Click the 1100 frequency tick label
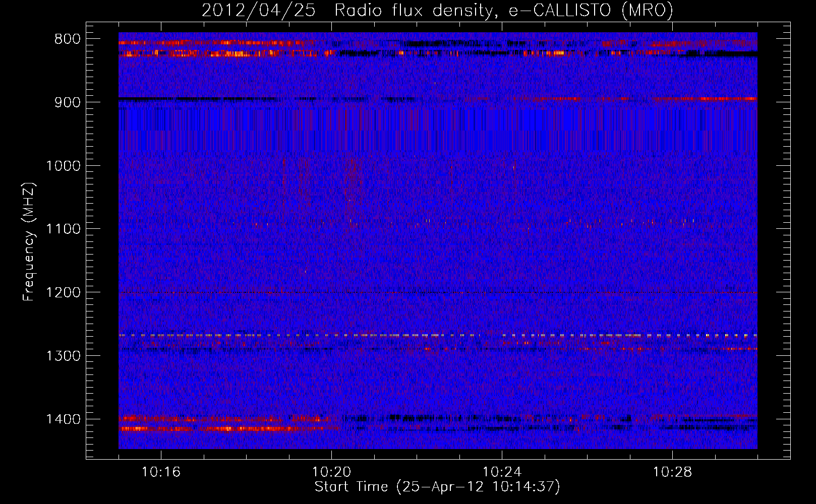The image size is (816, 504). (x=63, y=229)
